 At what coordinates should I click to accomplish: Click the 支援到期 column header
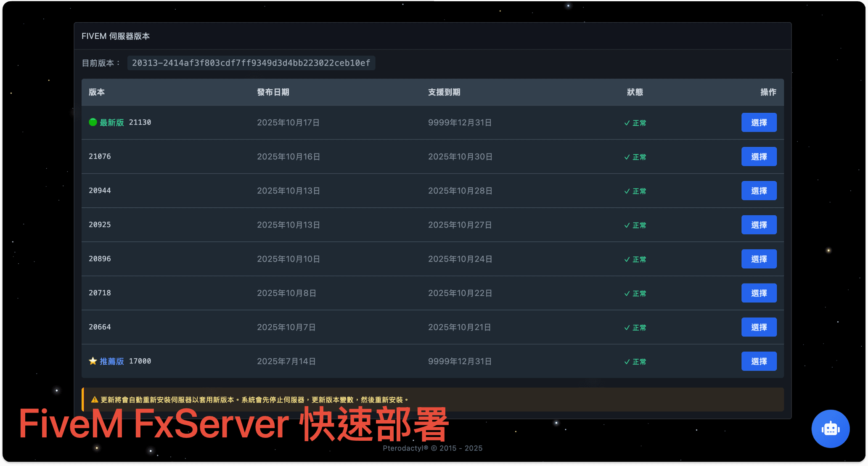pos(444,92)
